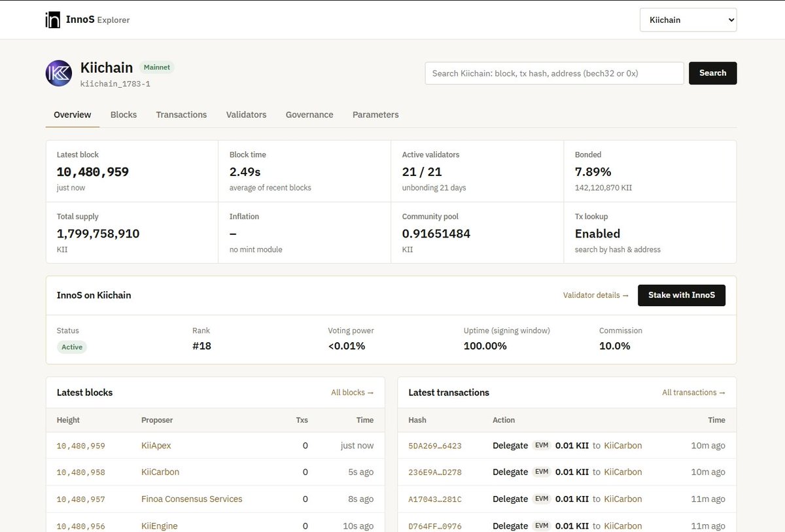Click the Block time value 2.49s
785x532 pixels.
[245, 172]
